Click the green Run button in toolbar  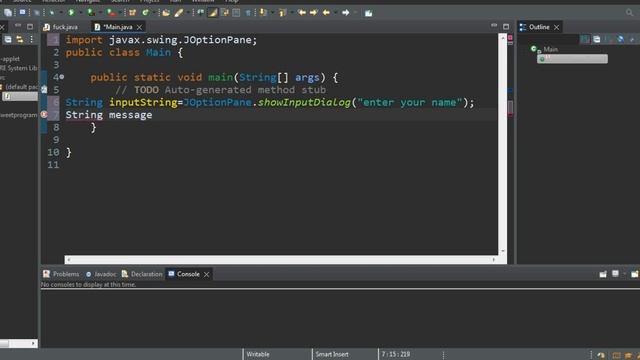[71, 13]
